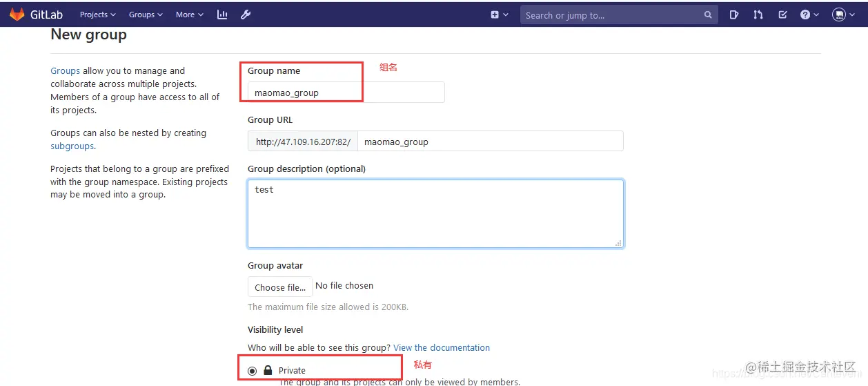This screenshot has width=868, height=386.
Task: Expand the More menu
Action: (x=189, y=15)
